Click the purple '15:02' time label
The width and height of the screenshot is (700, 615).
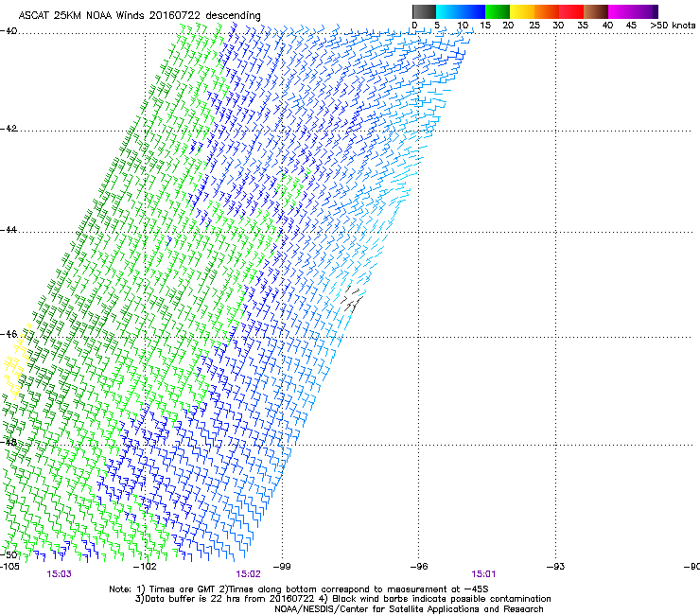pyautogui.click(x=248, y=574)
